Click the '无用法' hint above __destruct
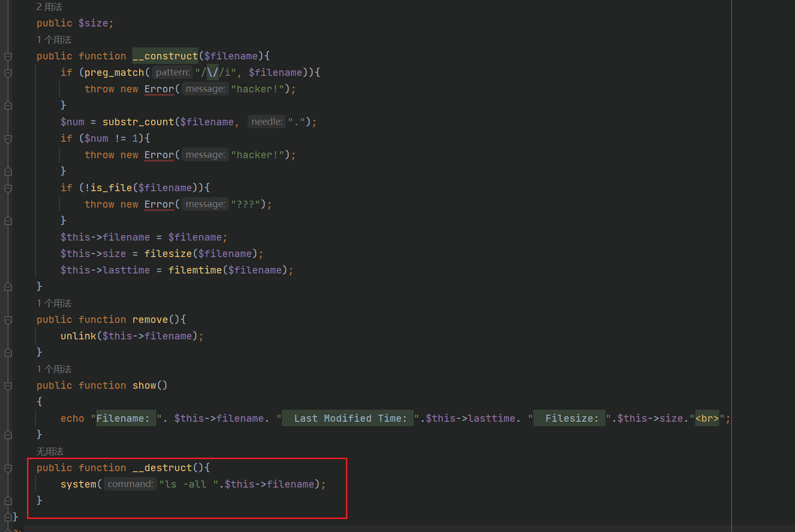The height and width of the screenshot is (532, 795). [x=50, y=452]
